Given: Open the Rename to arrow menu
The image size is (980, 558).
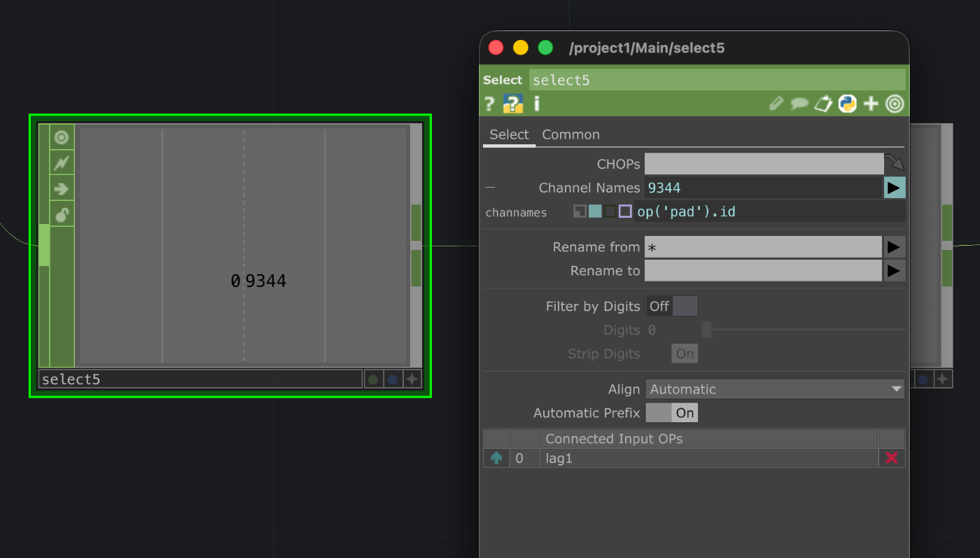Looking at the screenshot, I should tap(895, 271).
